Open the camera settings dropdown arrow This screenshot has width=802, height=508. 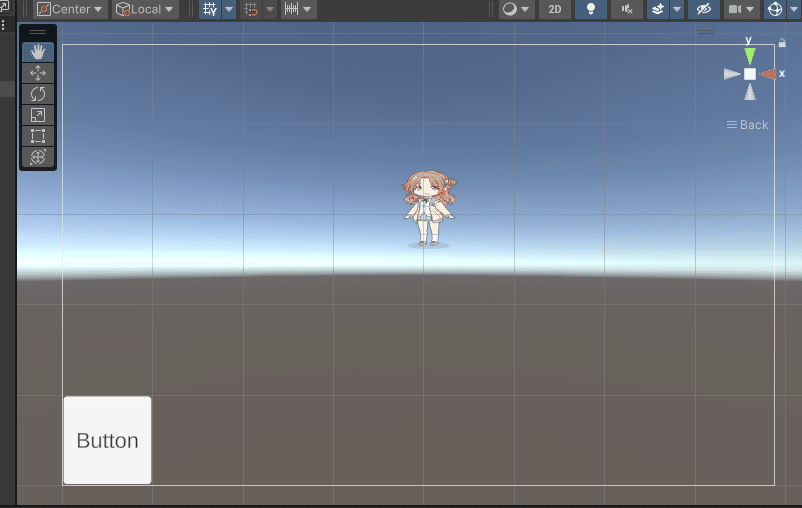750,9
